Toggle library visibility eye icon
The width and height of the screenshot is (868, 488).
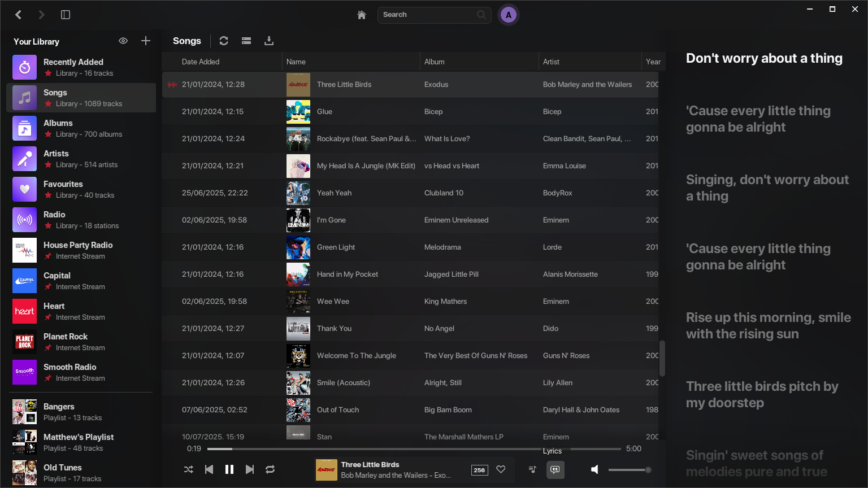pos(123,41)
